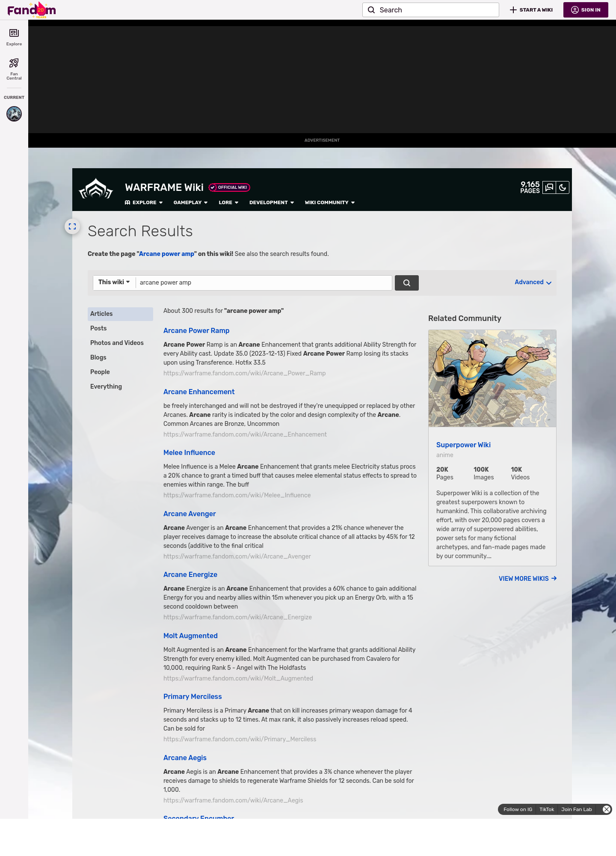This screenshot has height=856, width=616.
Task: Open Molt Augmented result
Action: 190,636
